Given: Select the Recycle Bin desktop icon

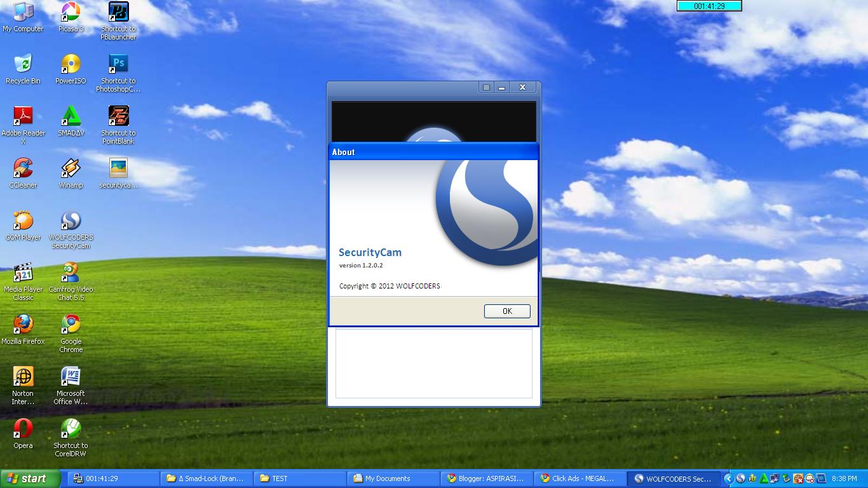Looking at the screenshot, I should (x=23, y=69).
